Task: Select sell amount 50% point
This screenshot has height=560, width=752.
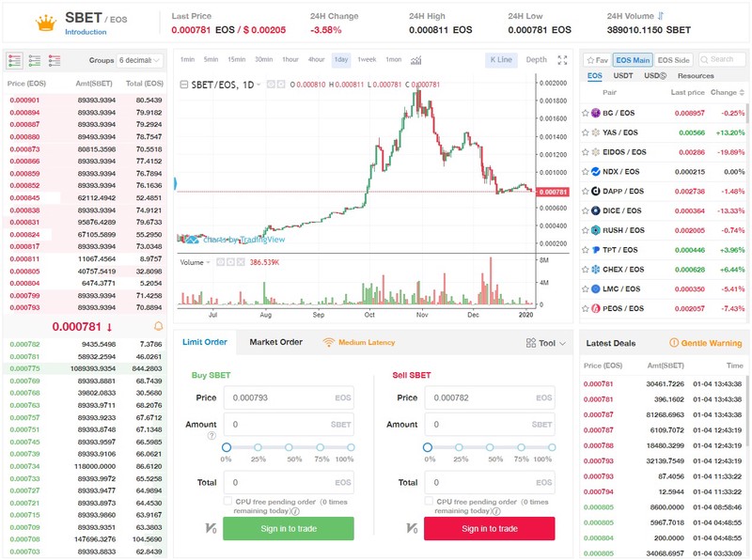Action: point(490,447)
